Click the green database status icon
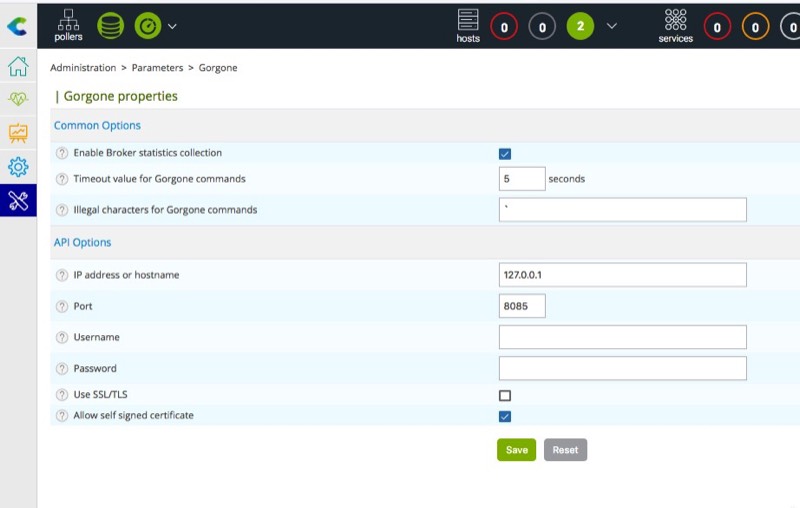This screenshot has width=800, height=508. (x=111, y=26)
